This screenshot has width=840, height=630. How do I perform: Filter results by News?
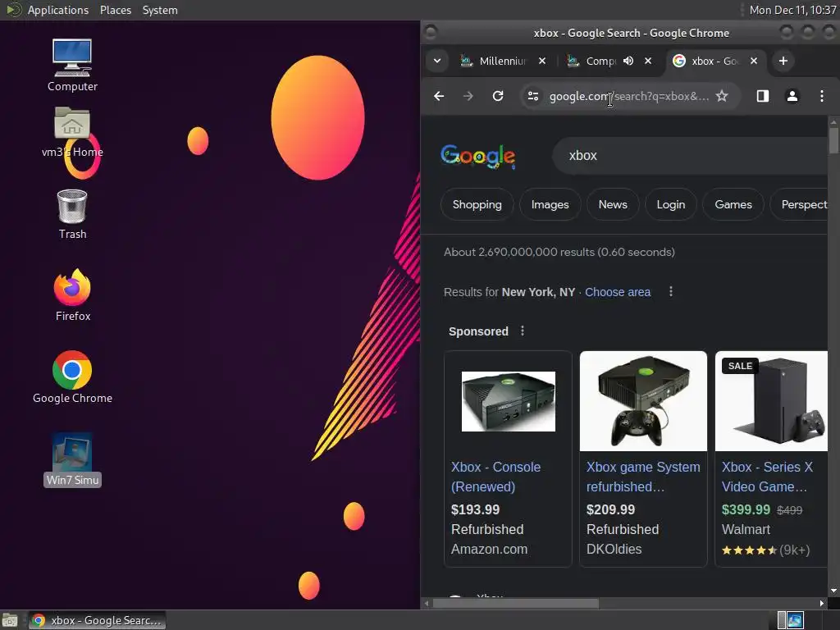[x=613, y=204]
